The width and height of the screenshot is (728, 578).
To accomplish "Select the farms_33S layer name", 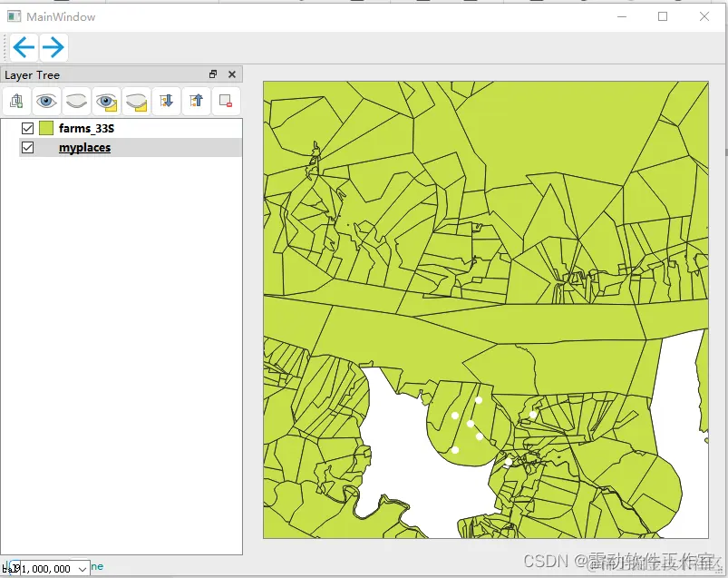I will coord(86,129).
